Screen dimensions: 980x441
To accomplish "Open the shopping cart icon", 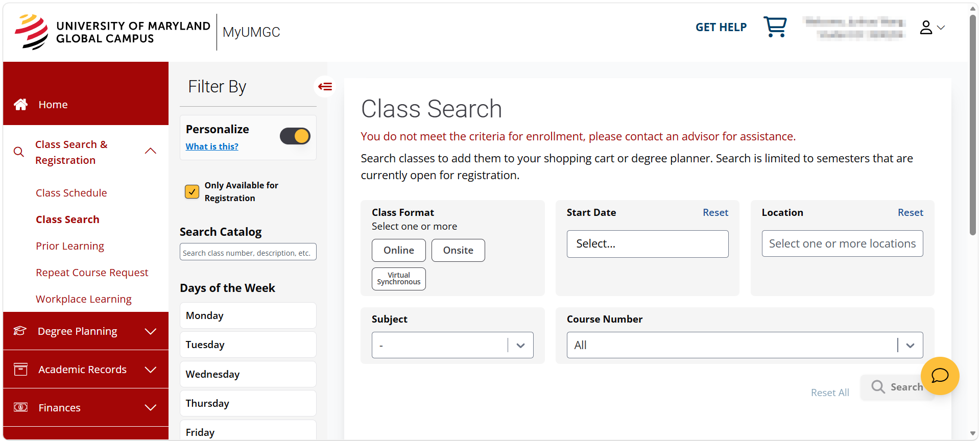I will [775, 27].
